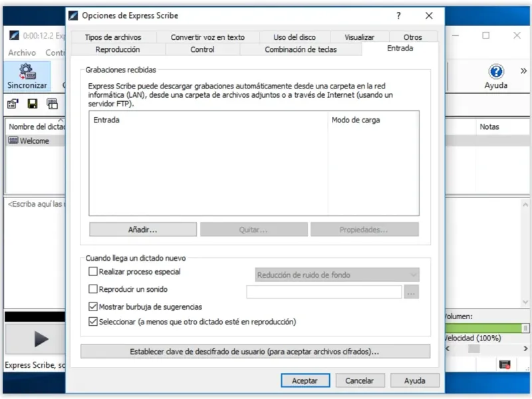Click the Propiedades... button
Image resolution: width=532 pixels, height=399 pixels.
[364, 229]
